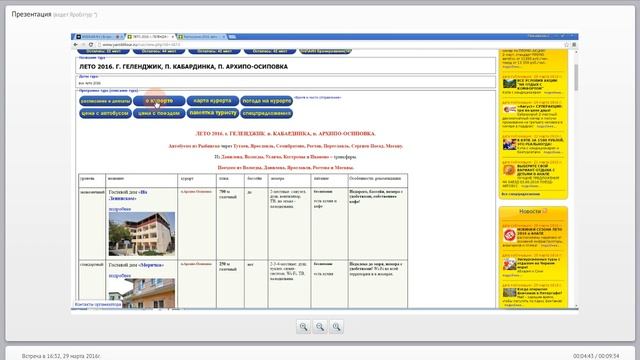The height and width of the screenshot is (360, 640).
Task: Click the 'Время и место отправления' link
Action: (318, 98)
